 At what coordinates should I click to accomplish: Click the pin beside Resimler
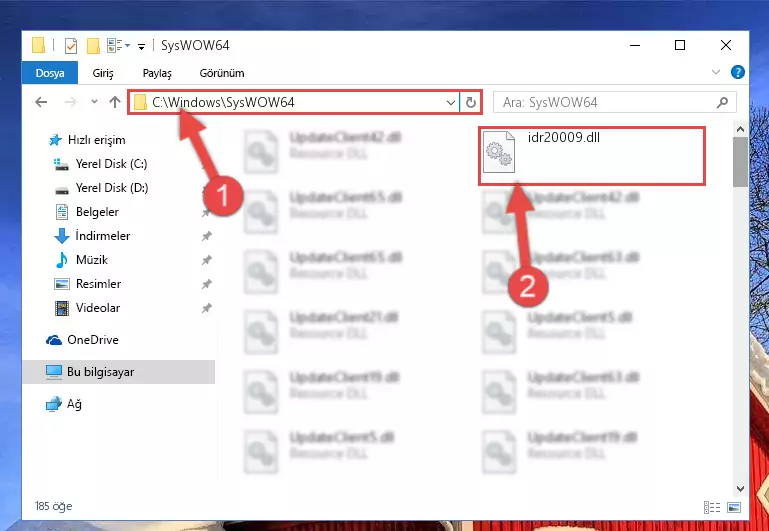pyautogui.click(x=206, y=284)
